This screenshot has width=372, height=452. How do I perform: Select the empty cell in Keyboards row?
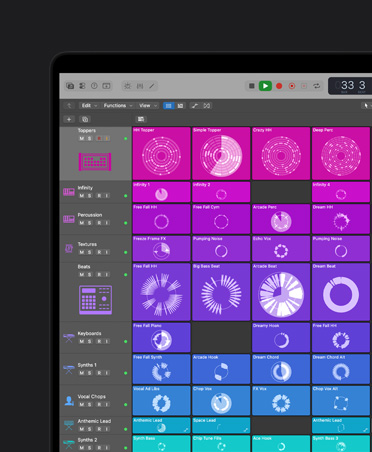(221, 337)
